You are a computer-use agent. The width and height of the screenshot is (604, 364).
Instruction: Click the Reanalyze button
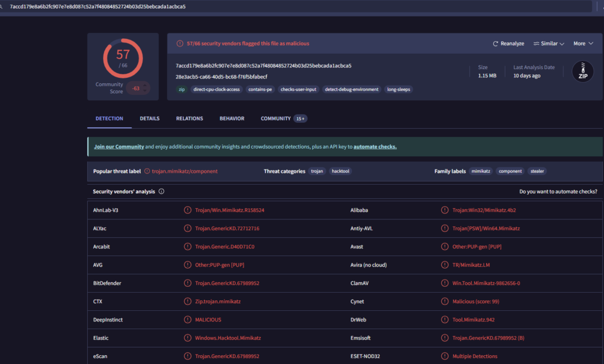pyautogui.click(x=508, y=44)
